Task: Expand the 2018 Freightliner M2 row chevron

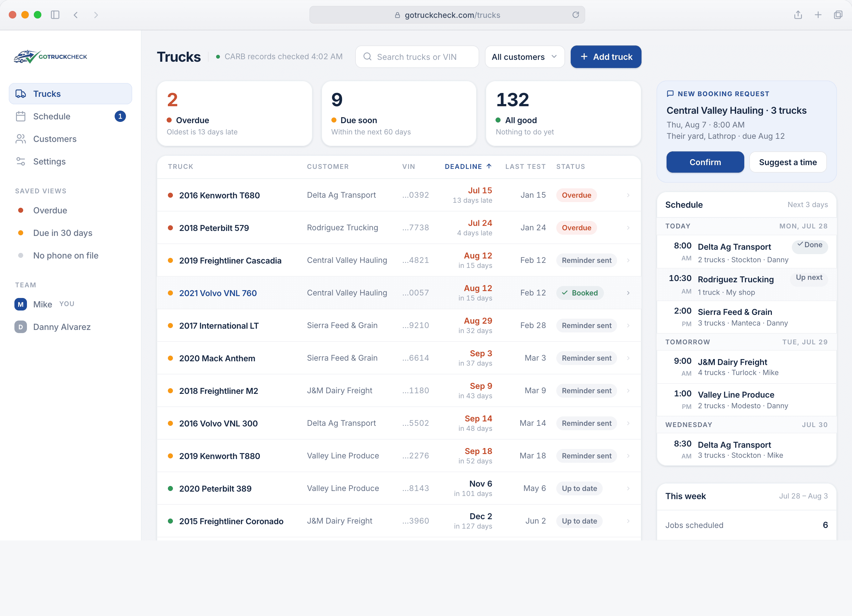Action: pyautogui.click(x=628, y=391)
